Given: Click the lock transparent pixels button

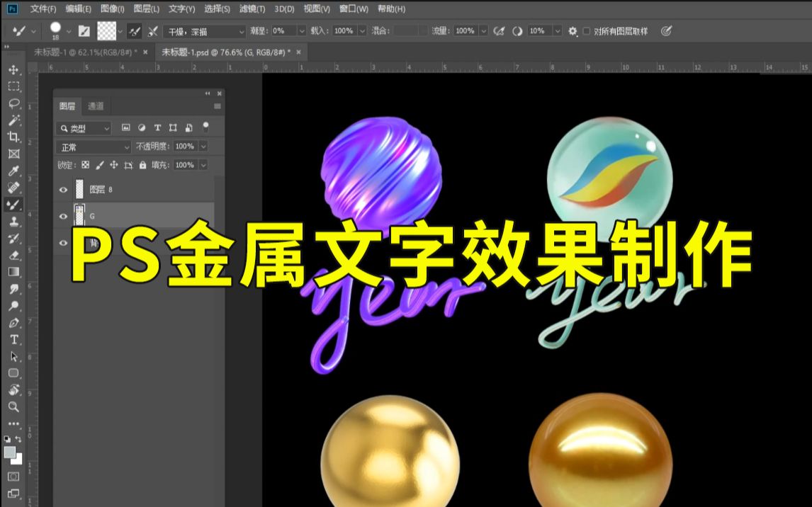Looking at the screenshot, I should click(x=86, y=165).
